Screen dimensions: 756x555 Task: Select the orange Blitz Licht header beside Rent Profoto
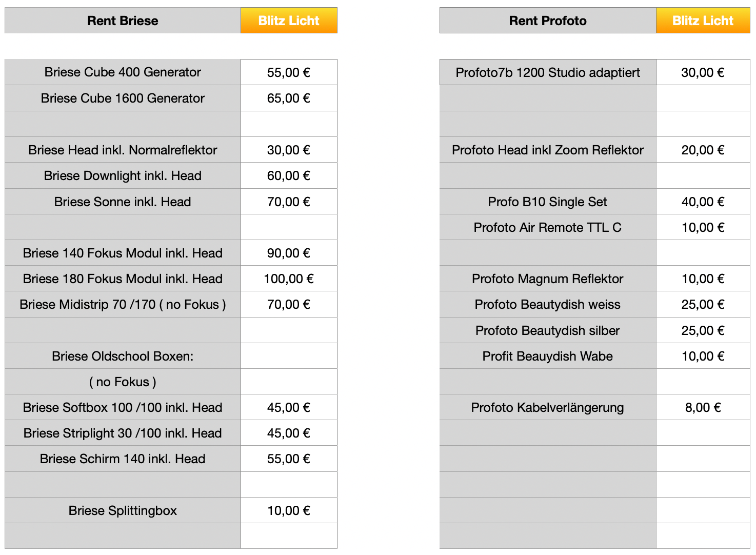(703, 21)
